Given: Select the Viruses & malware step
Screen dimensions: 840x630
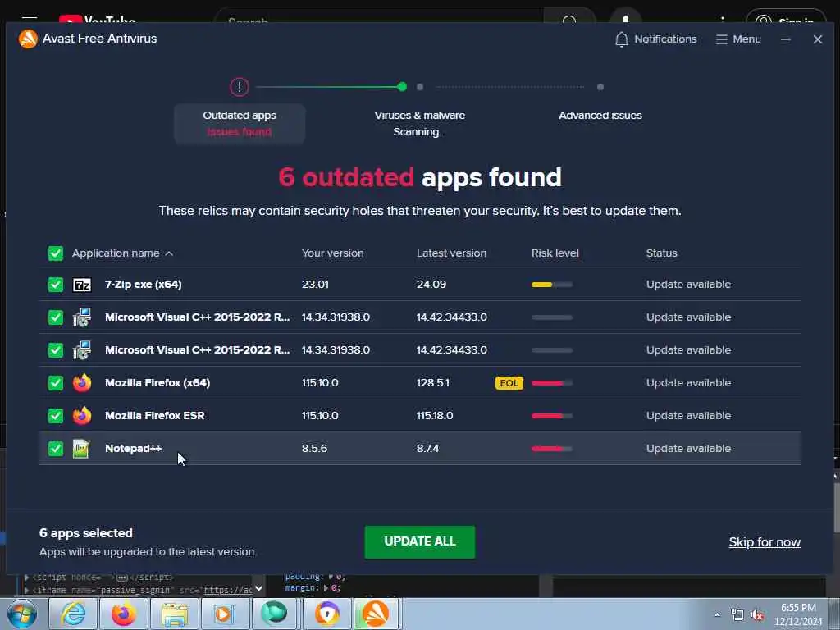Looking at the screenshot, I should click(419, 123).
